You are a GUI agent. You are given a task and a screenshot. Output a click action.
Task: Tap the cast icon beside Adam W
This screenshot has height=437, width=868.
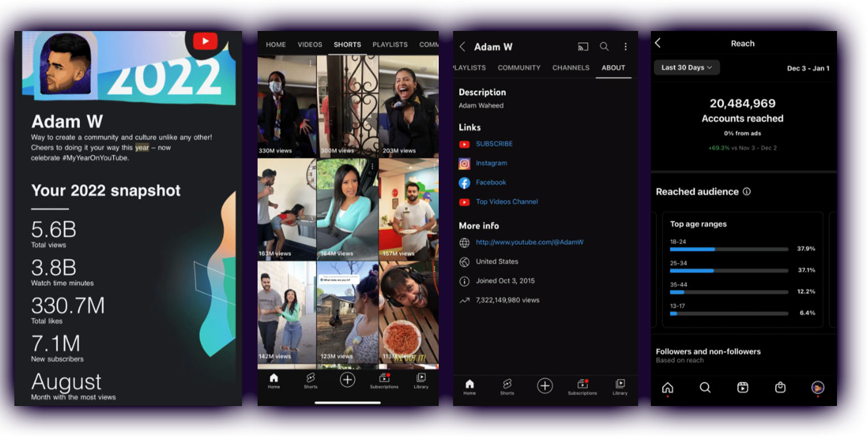(x=583, y=47)
